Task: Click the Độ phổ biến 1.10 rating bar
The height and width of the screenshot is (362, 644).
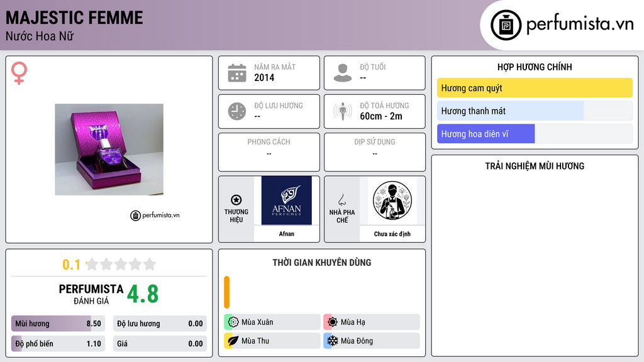Action: point(58,344)
